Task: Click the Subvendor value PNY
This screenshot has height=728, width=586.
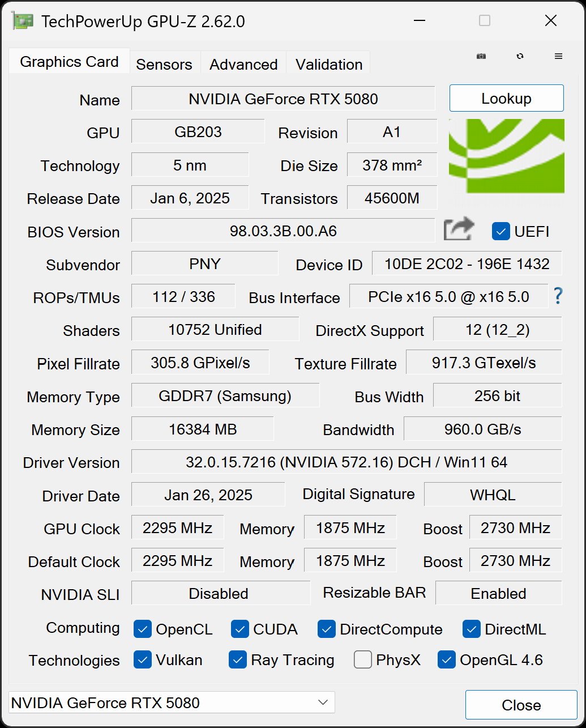Action: tap(205, 263)
